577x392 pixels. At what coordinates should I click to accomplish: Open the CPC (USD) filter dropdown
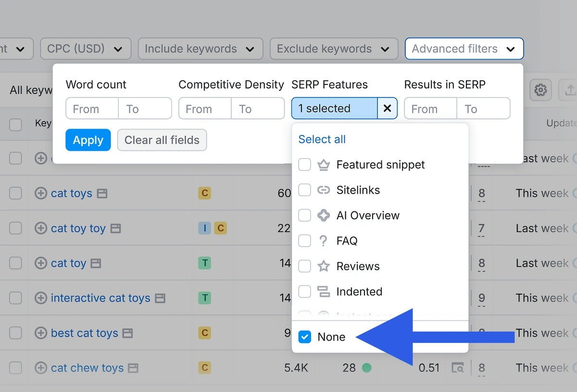(86, 49)
